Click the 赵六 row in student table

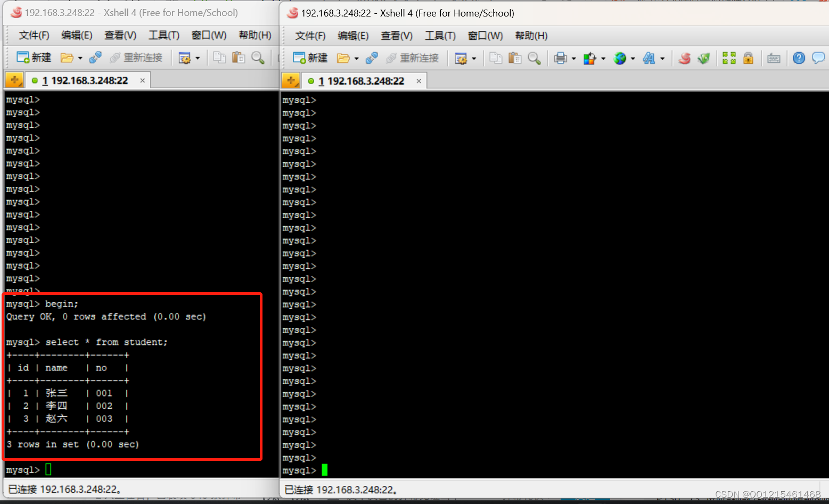click(x=68, y=419)
